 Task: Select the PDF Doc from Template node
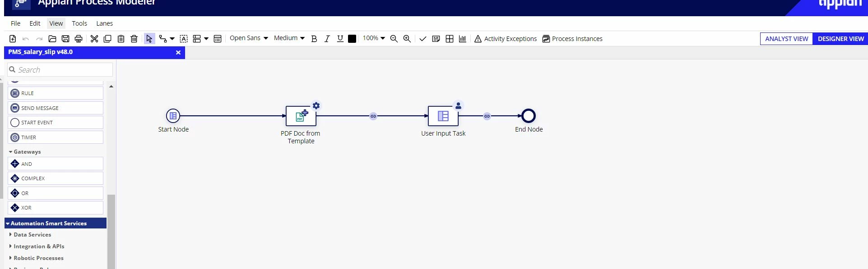point(301,116)
